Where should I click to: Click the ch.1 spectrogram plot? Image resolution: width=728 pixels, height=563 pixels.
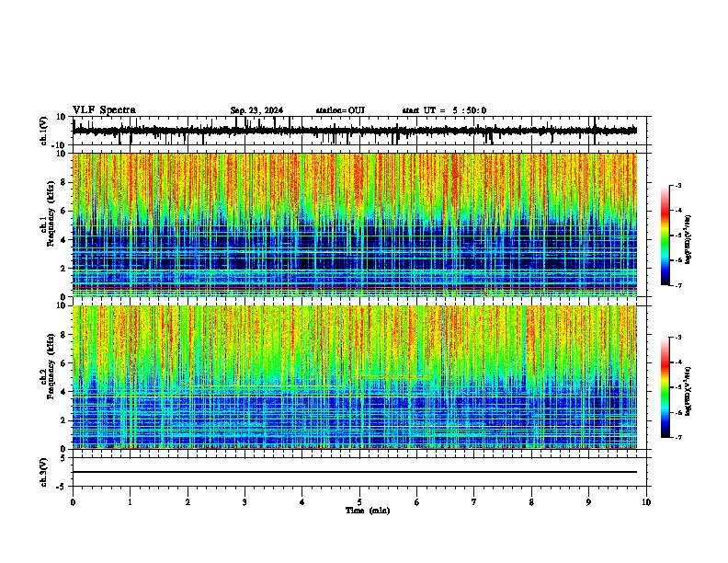click(355, 224)
